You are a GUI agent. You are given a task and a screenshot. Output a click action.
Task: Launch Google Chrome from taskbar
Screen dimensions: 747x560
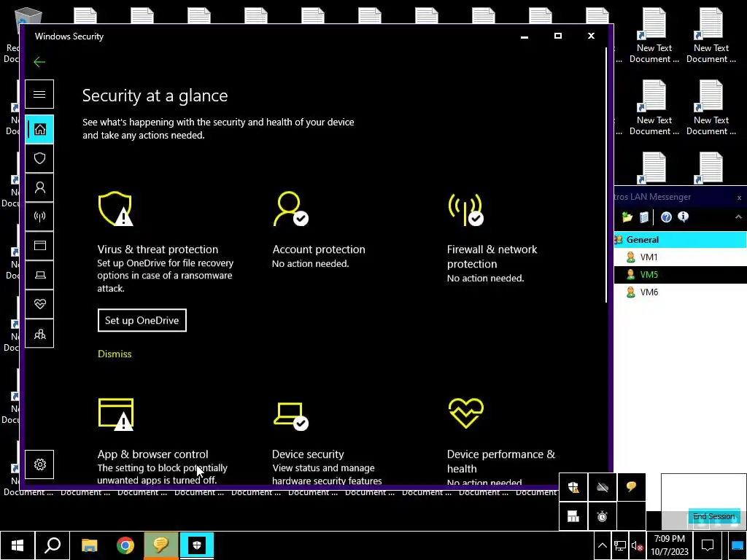[125, 545]
